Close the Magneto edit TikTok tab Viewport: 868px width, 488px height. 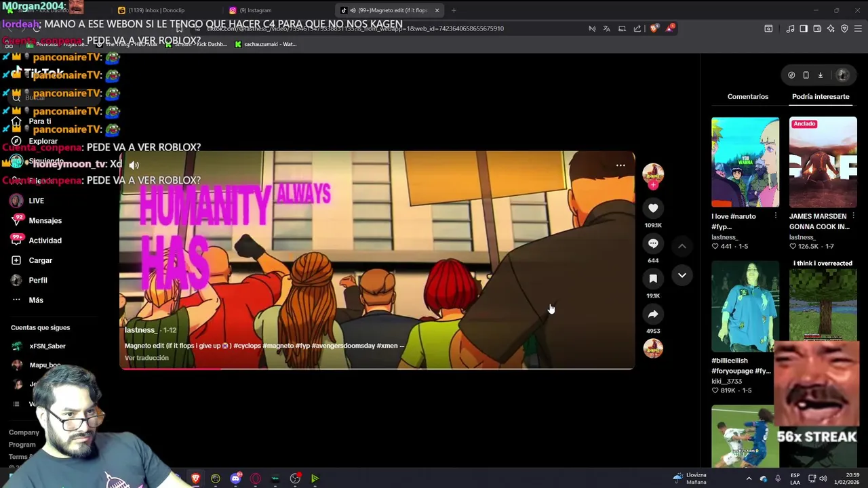coord(437,10)
